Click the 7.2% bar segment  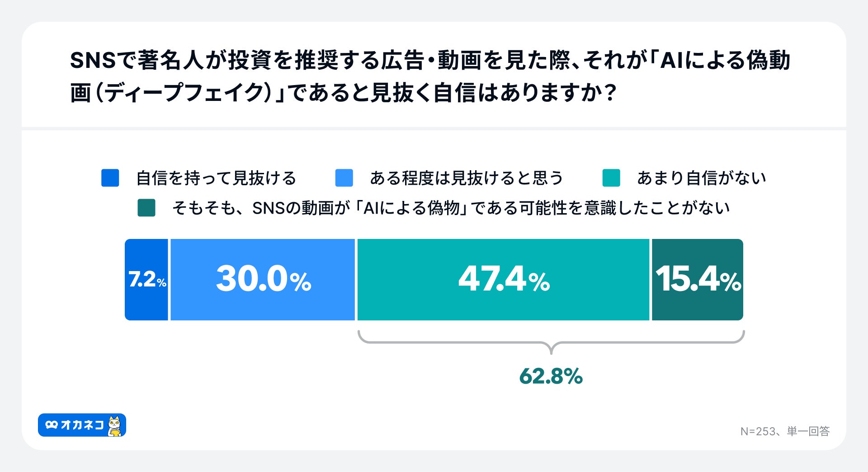tap(146, 280)
